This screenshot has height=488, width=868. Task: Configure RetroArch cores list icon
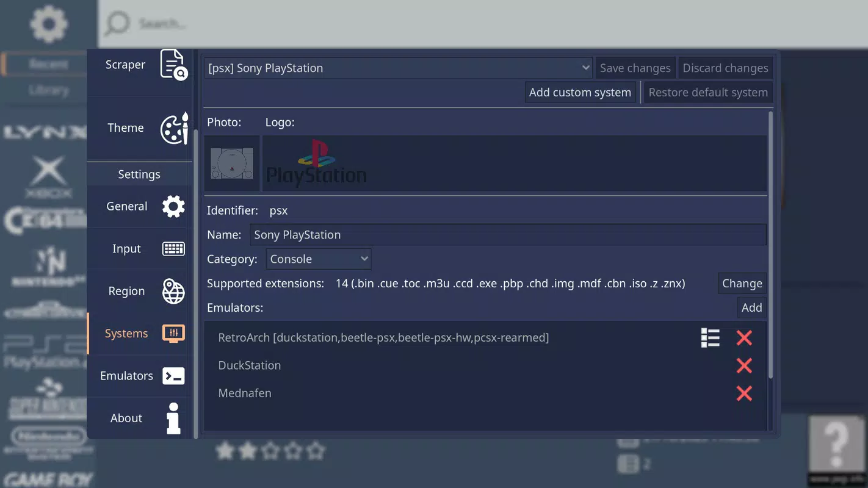(x=710, y=338)
